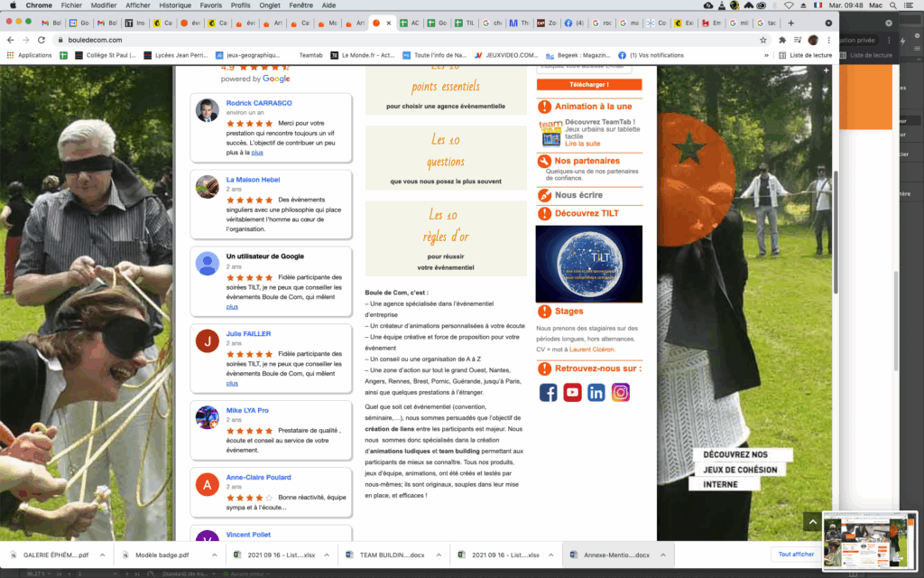
Task: Open the Modèle badge.pdf downloaded file
Action: tap(161, 555)
